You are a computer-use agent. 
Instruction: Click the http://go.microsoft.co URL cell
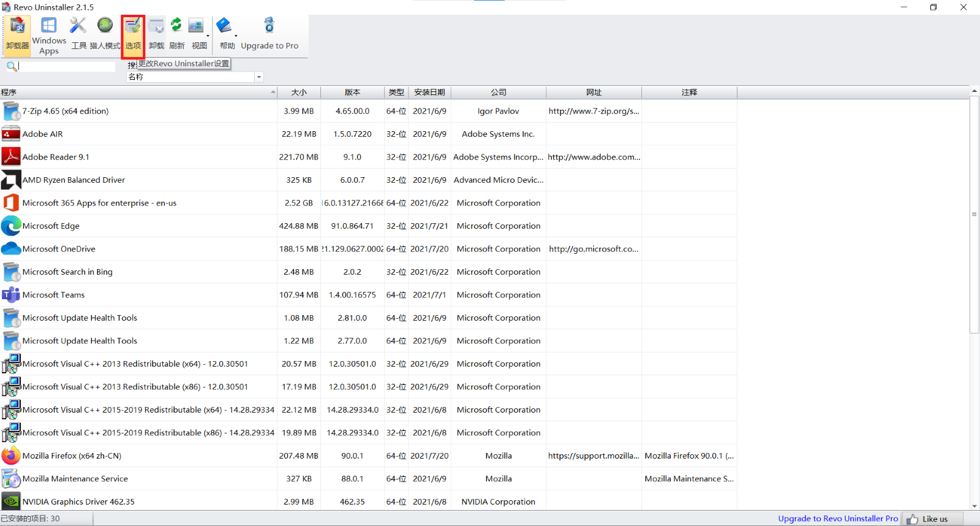[594, 249]
